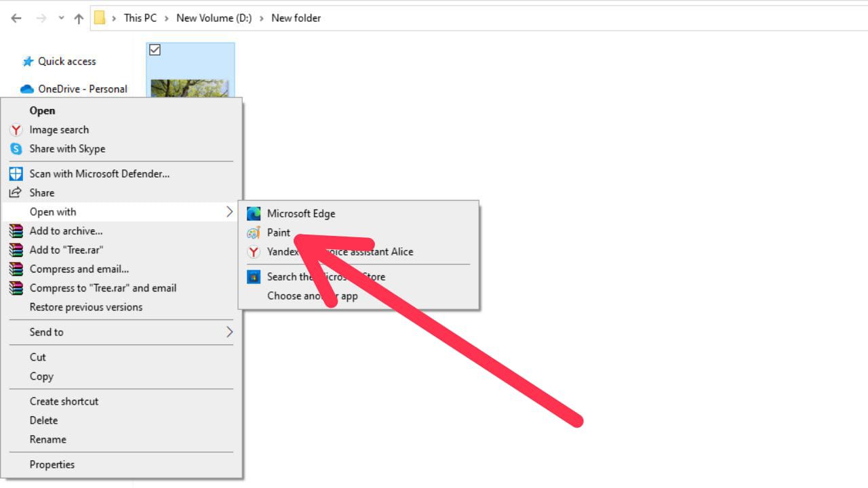The height and width of the screenshot is (488, 868).
Task: Open the image with Paint
Action: pyautogui.click(x=359, y=232)
